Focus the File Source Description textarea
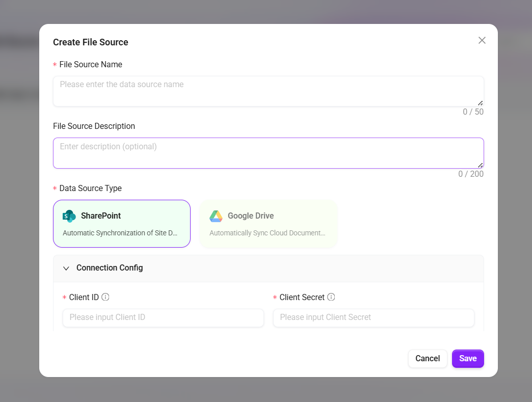The height and width of the screenshot is (402, 532). [x=269, y=153]
